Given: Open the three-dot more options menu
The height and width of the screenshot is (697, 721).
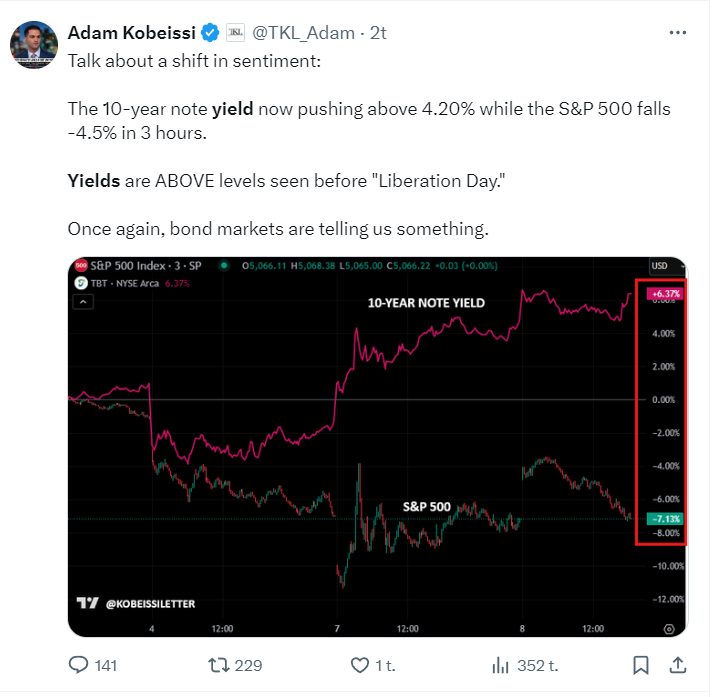Looking at the screenshot, I should (x=677, y=32).
